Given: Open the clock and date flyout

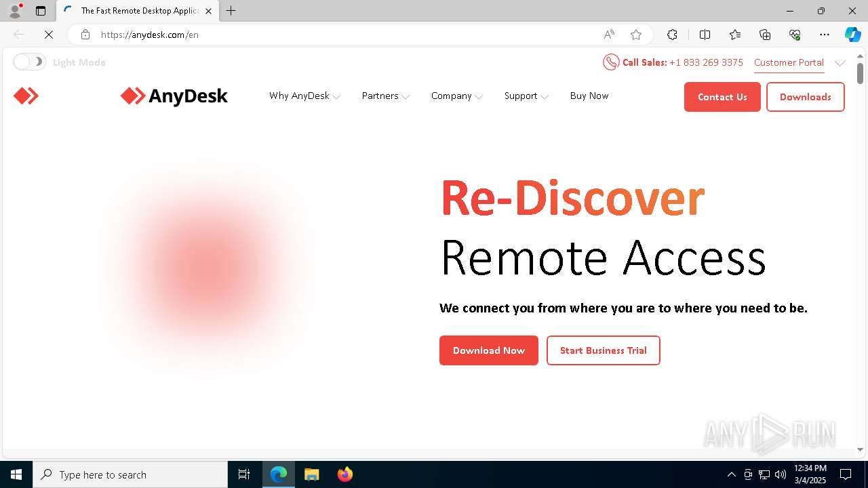Looking at the screenshot, I should point(810,474).
